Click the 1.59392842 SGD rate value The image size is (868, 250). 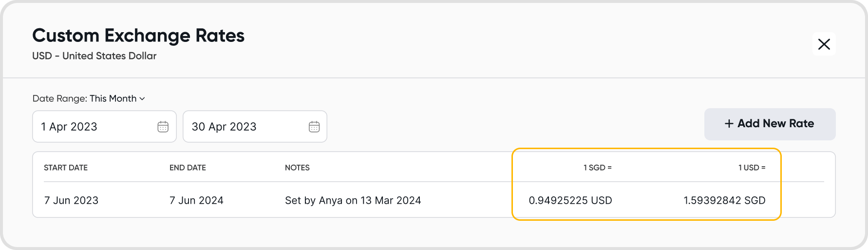[724, 200]
